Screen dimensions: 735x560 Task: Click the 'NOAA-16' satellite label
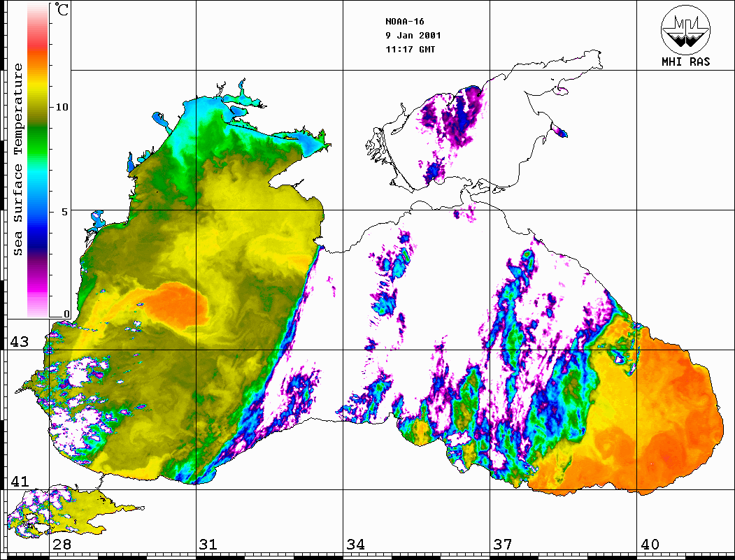[x=404, y=22]
